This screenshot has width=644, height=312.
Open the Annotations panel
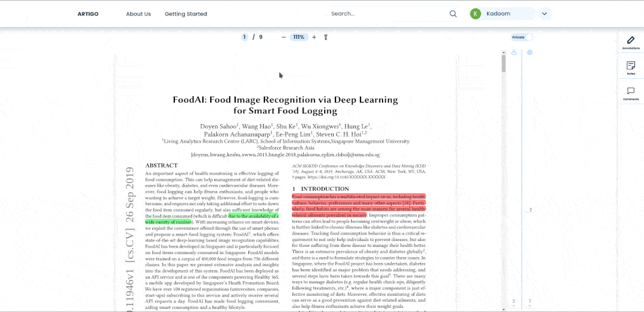click(x=630, y=43)
